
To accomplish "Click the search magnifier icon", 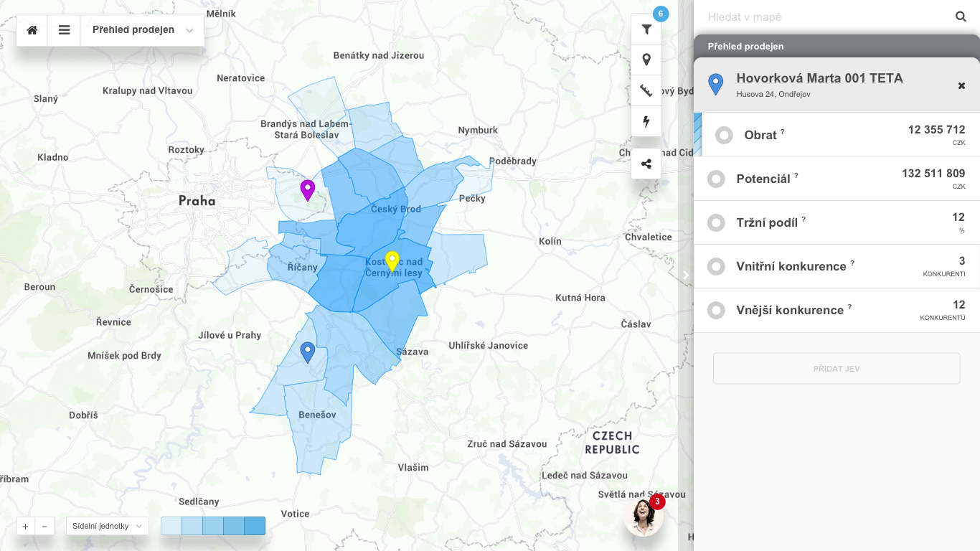I will [961, 17].
